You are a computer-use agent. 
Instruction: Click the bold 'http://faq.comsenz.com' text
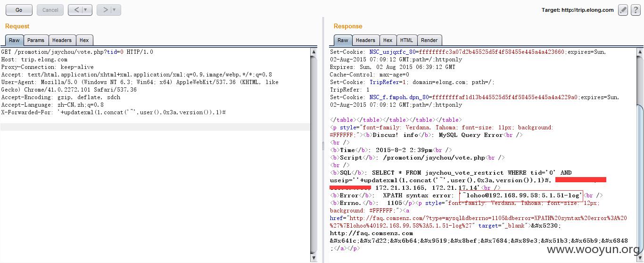tap(372, 233)
